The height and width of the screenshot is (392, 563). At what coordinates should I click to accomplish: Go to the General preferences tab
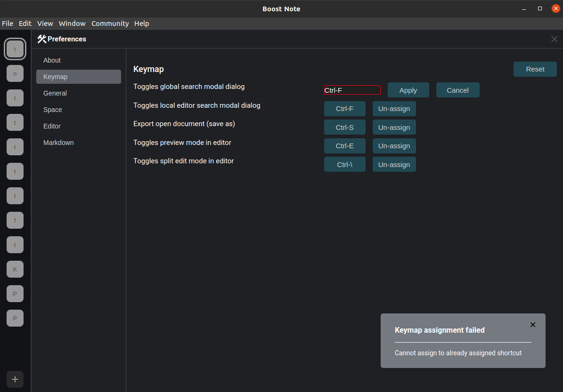coord(79,93)
